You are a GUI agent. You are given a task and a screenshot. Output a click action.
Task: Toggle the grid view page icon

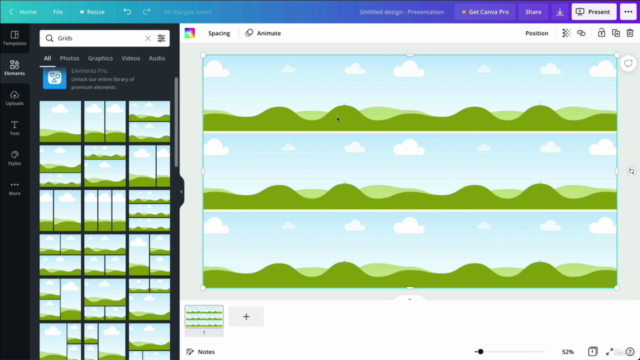[593, 351]
